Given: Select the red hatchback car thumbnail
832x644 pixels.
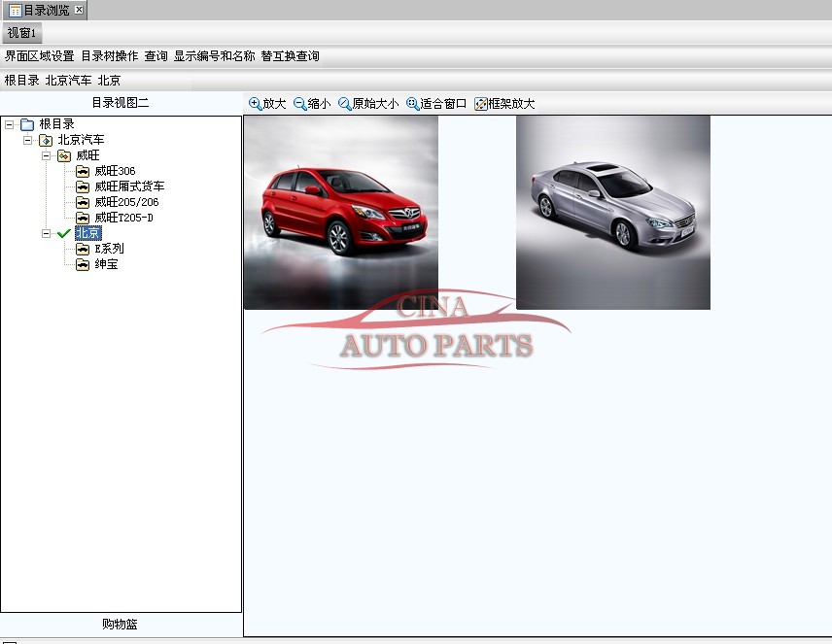Looking at the screenshot, I should coord(340,212).
